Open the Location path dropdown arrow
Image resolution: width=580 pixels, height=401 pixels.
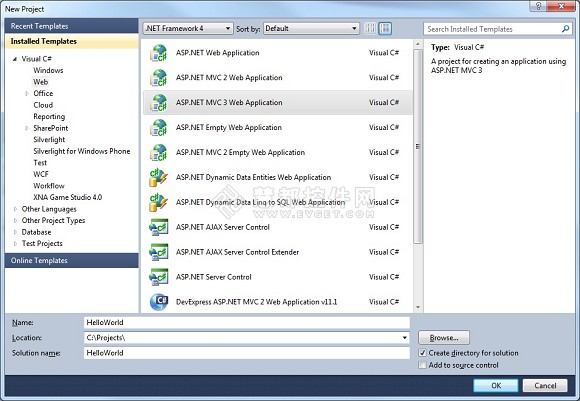point(405,338)
